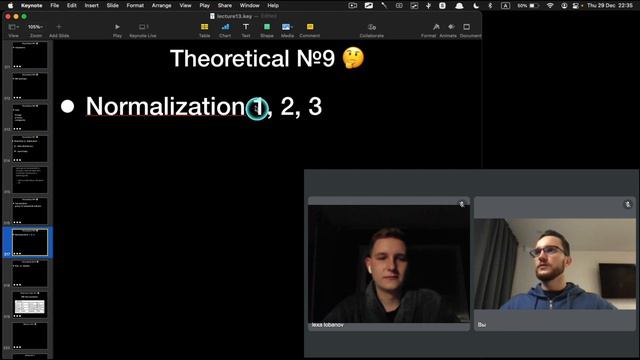Open the Format menu in the menu bar

[135, 5]
